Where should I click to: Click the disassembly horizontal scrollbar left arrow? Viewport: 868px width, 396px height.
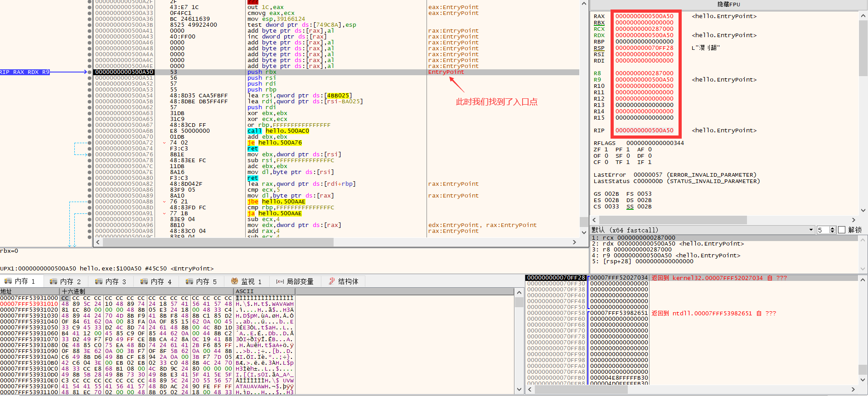pyautogui.click(x=98, y=242)
